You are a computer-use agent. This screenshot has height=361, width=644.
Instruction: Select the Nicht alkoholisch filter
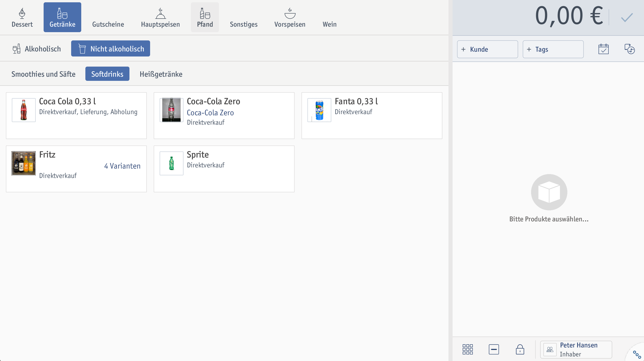(x=110, y=48)
